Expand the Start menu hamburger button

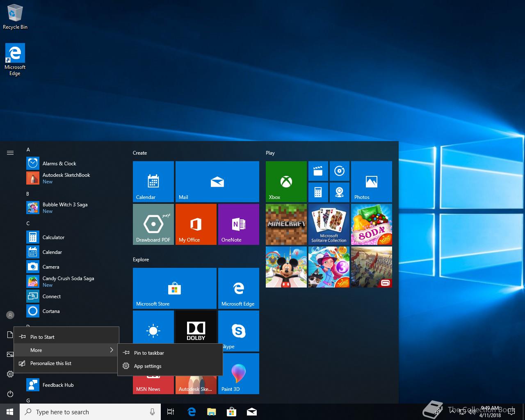click(x=10, y=153)
